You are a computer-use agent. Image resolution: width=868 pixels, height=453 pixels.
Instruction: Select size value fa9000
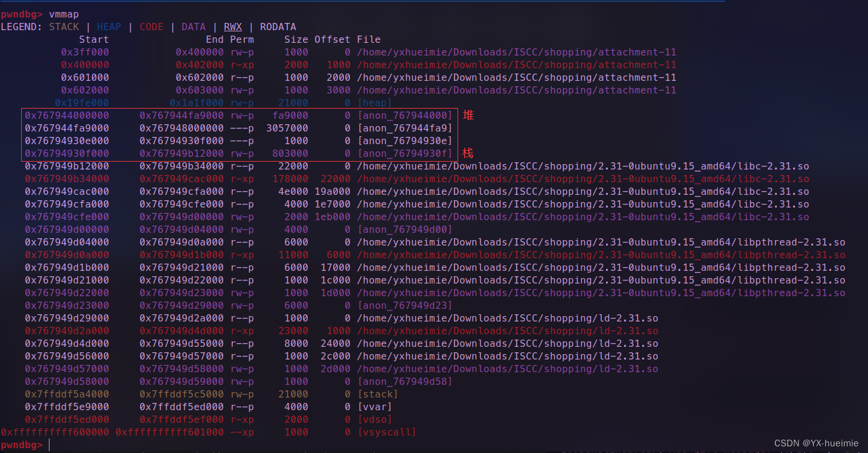290,115
